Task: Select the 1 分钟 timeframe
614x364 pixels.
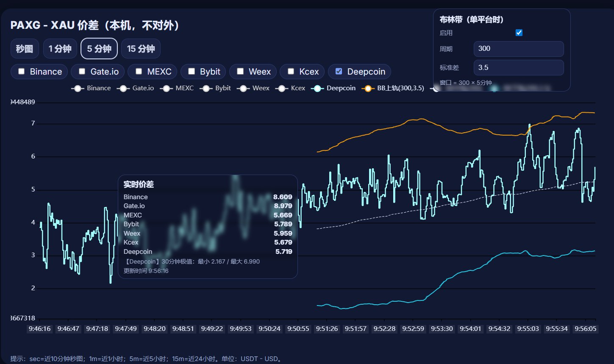Action: click(60, 49)
